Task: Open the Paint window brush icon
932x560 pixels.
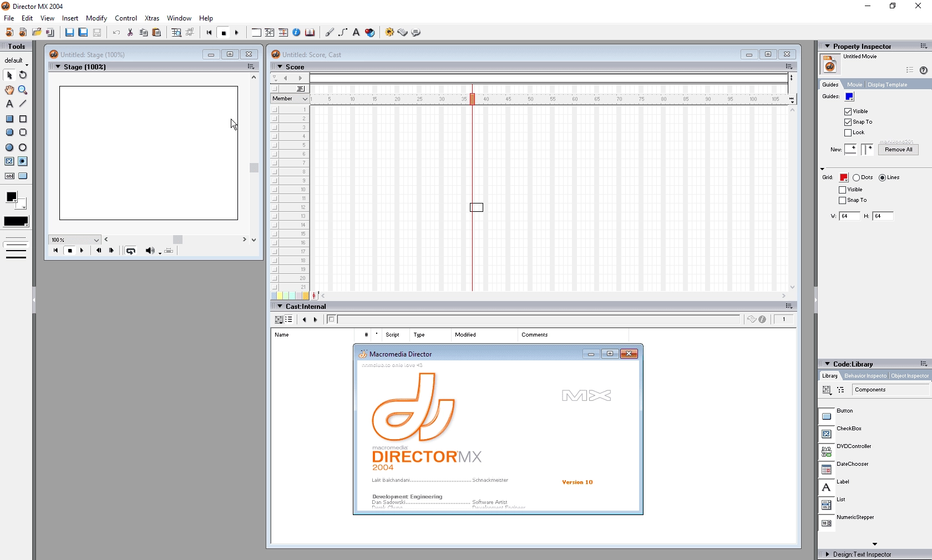Action: (330, 33)
